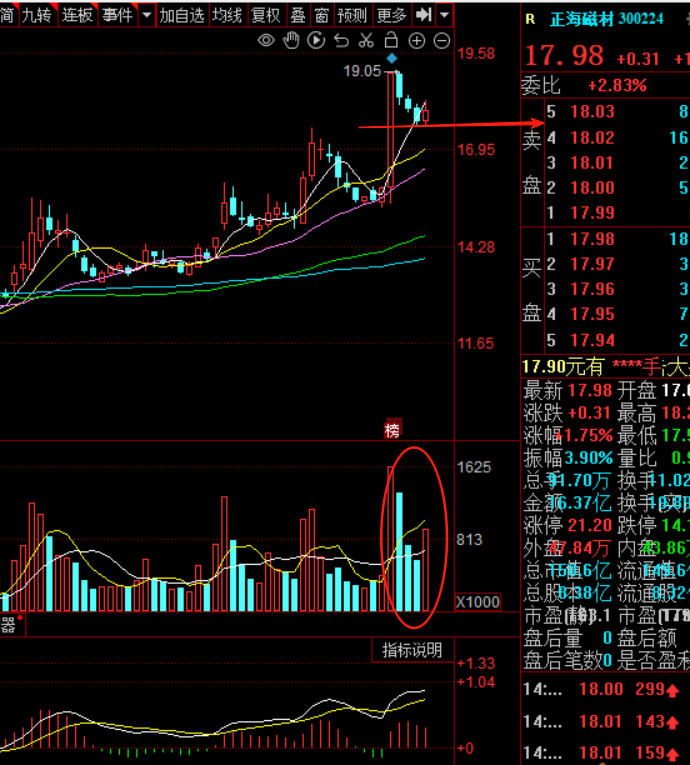Open dropdown arrow at toolbar right end
690x765 pixels.
(444, 15)
